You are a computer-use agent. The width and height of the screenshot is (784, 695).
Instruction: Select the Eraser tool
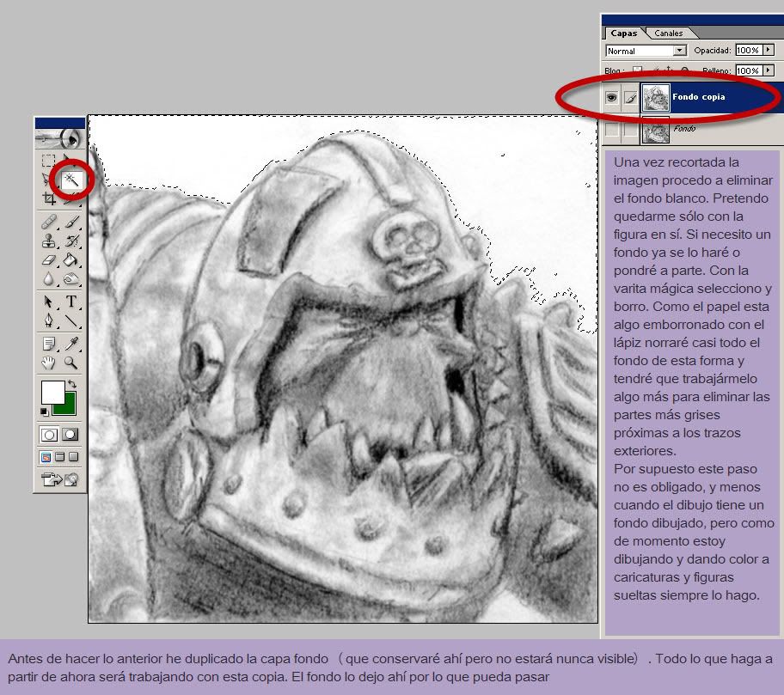pos(48,259)
